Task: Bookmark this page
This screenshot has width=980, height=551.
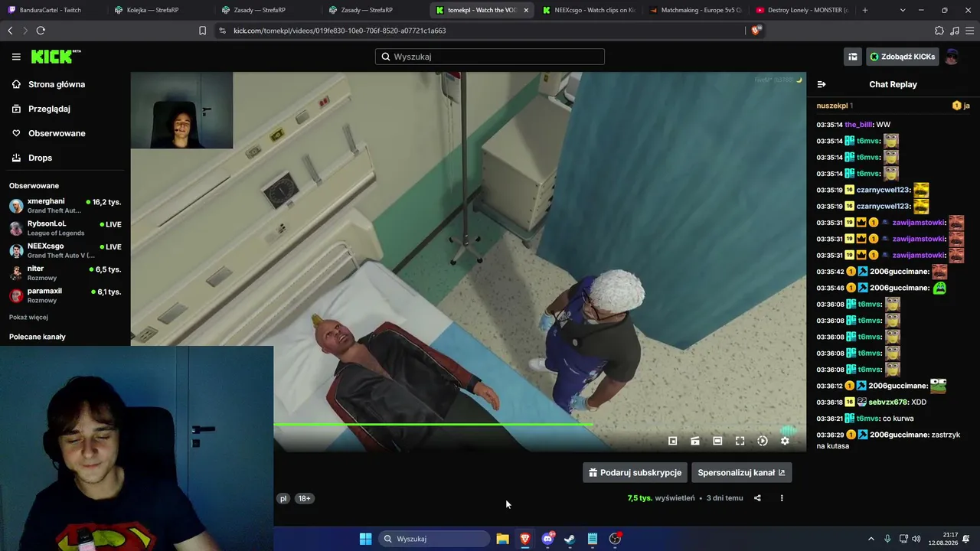Action: tap(202, 31)
